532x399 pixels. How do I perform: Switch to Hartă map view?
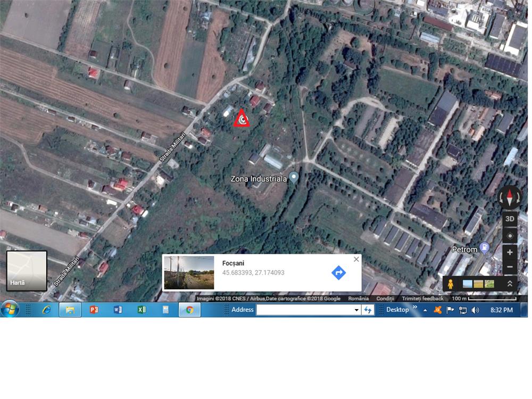pyautogui.click(x=26, y=270)
